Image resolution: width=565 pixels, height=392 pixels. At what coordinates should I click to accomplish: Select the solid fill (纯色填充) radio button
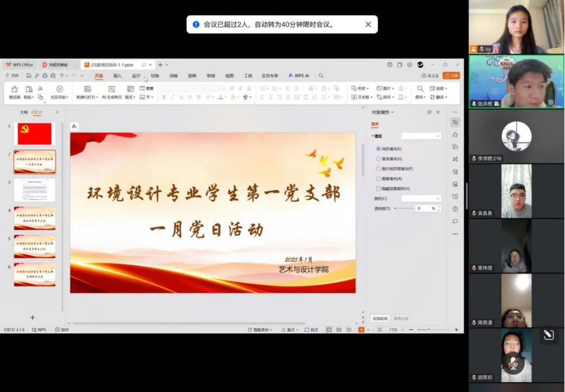click(x=378, y=149)
